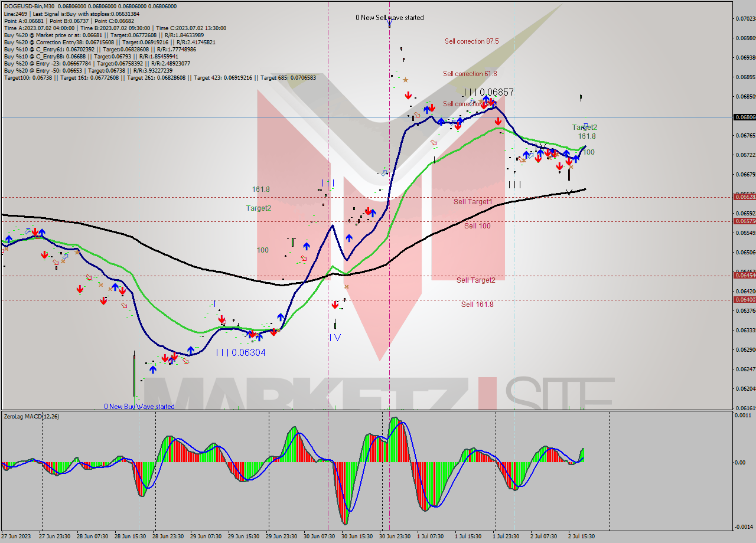Click the 0.06592 value on price axis
Image resolution: width=756 pixels, height=543 pixels.
[745, 213]
